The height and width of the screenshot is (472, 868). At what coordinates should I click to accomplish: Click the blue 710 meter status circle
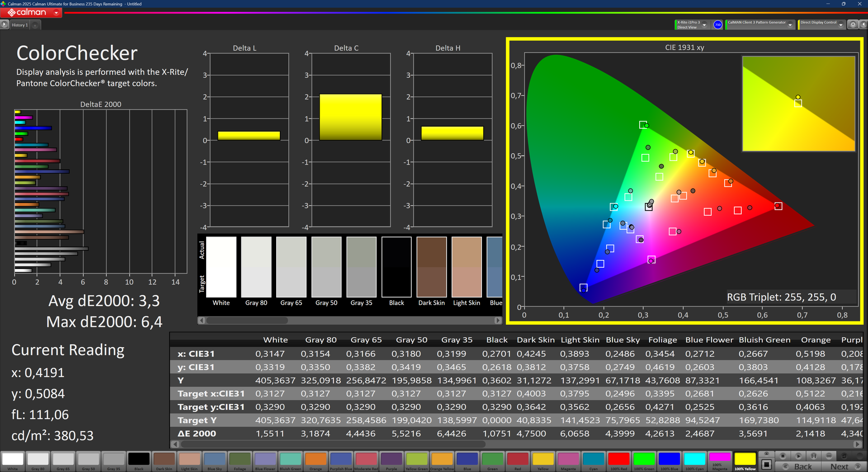[x=717, y=25]
